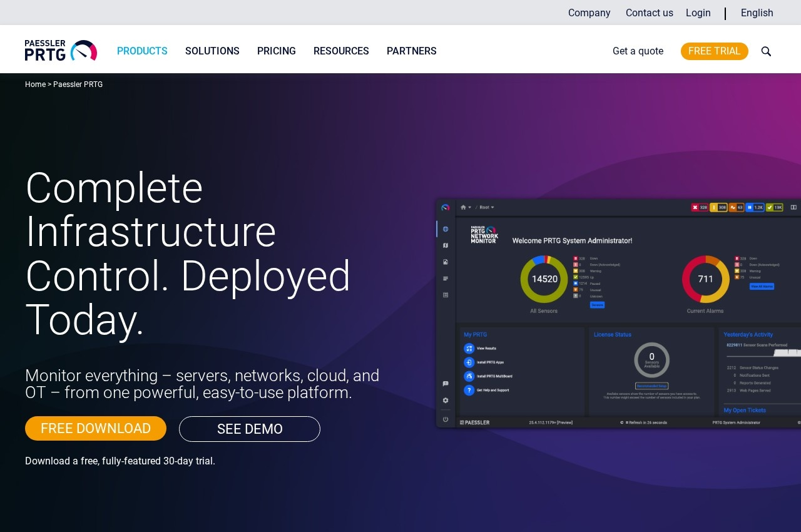This screenshot has height=532, width=801.
Task: Click the License Status heading
Action: (x=613, y=335)
